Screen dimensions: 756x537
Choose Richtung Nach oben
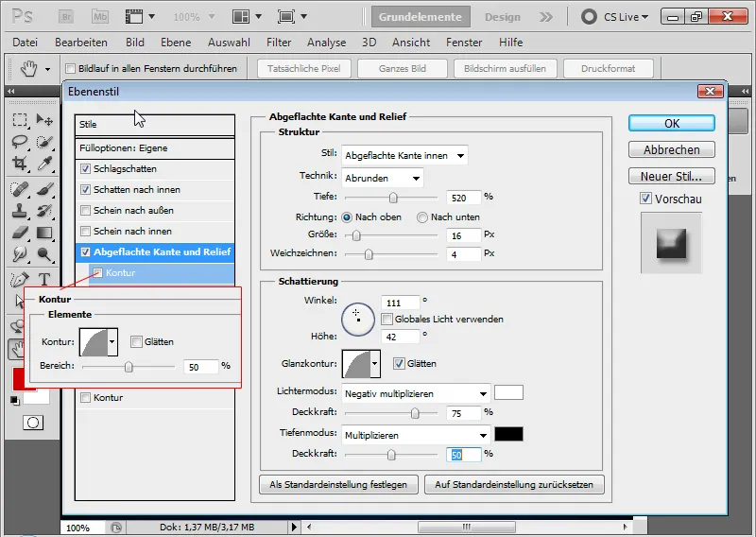pos(347,217)
